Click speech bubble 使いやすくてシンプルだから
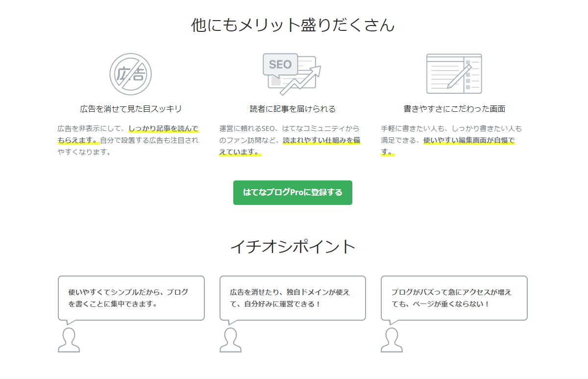The width and height of the screenshot is (588, 379). point(131,298)
